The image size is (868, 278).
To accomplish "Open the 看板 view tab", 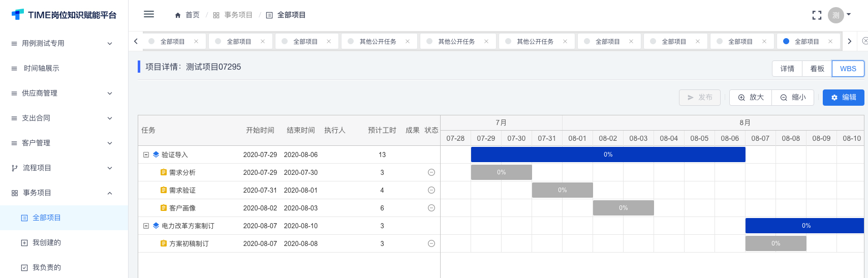I will (x=817, y=69).
